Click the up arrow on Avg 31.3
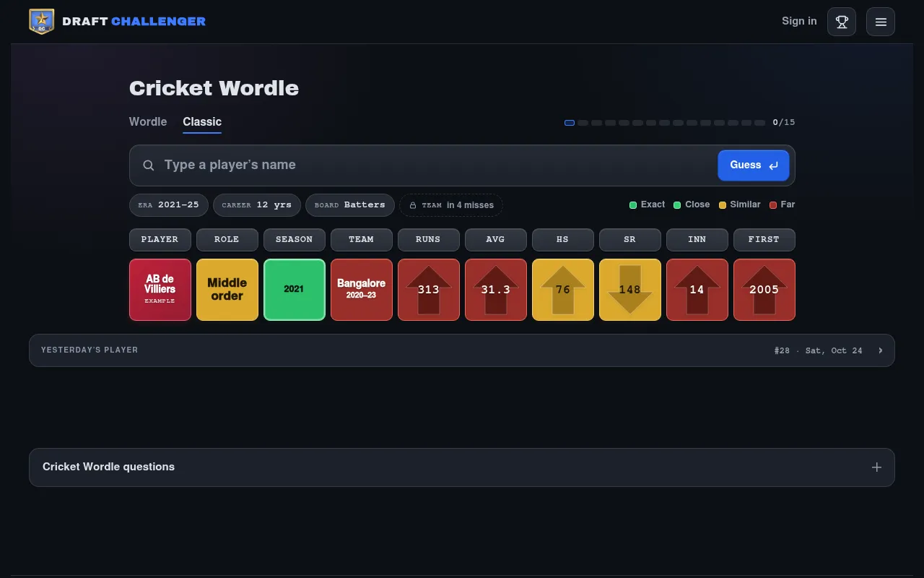Screen dimensions: 924x578 point(496,290)
